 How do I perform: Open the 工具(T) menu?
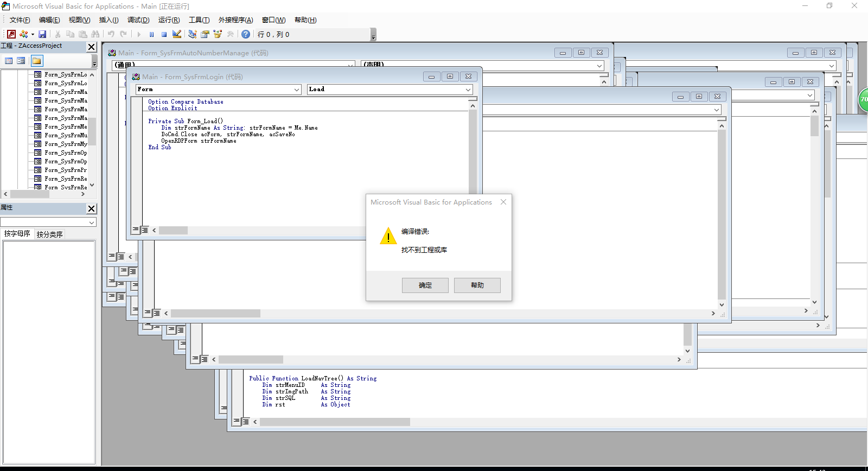[199, 20]
